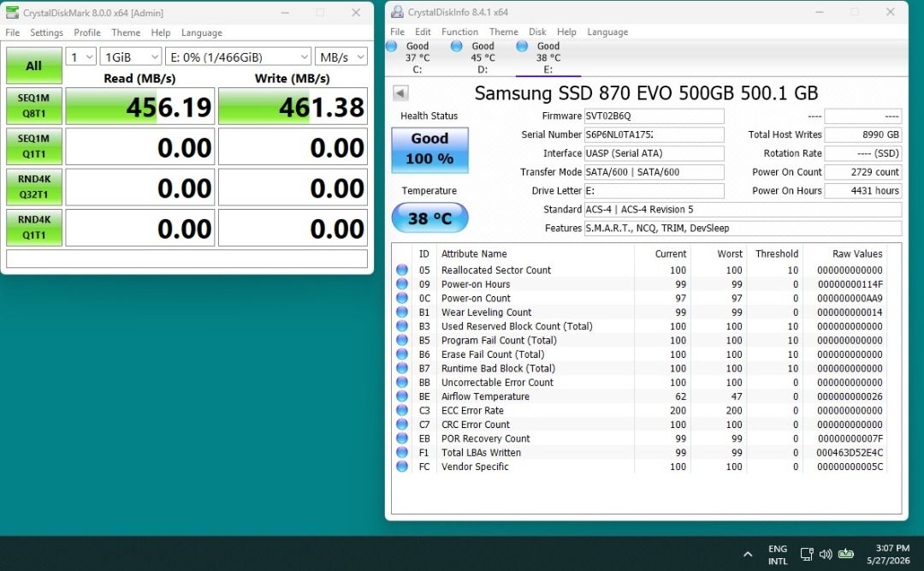Click the empty comment box in CrystalDiskMark
The width and height of the screenshot is (924, 571).
(187, 259)
